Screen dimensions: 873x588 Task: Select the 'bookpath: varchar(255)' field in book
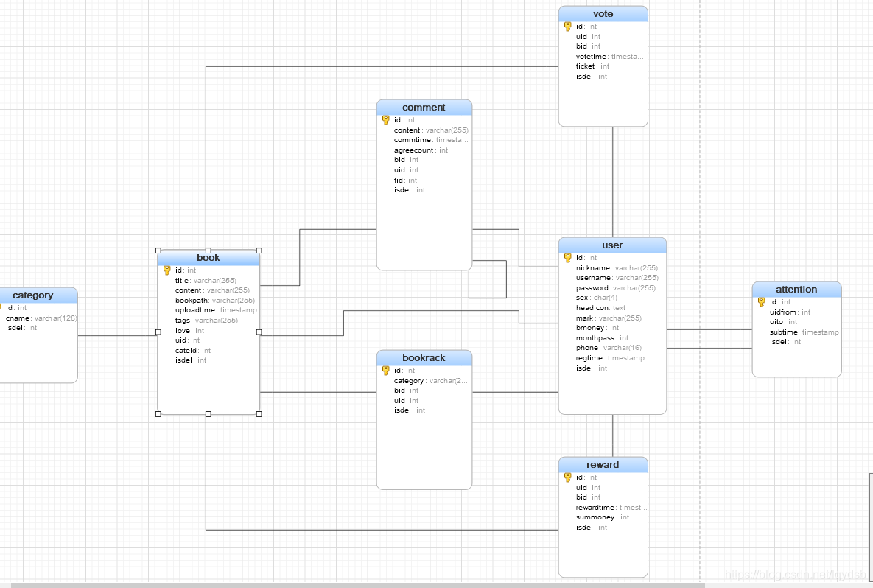click(215, 301)
